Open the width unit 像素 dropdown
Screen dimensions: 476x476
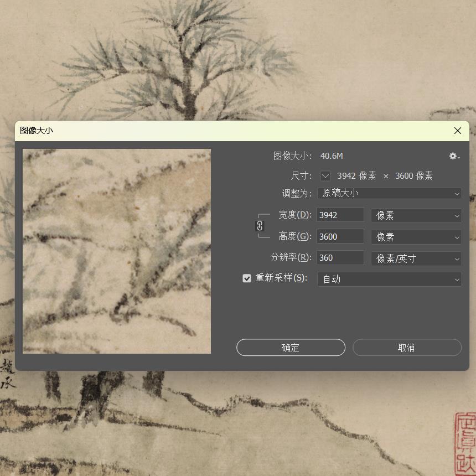[416, 215]
